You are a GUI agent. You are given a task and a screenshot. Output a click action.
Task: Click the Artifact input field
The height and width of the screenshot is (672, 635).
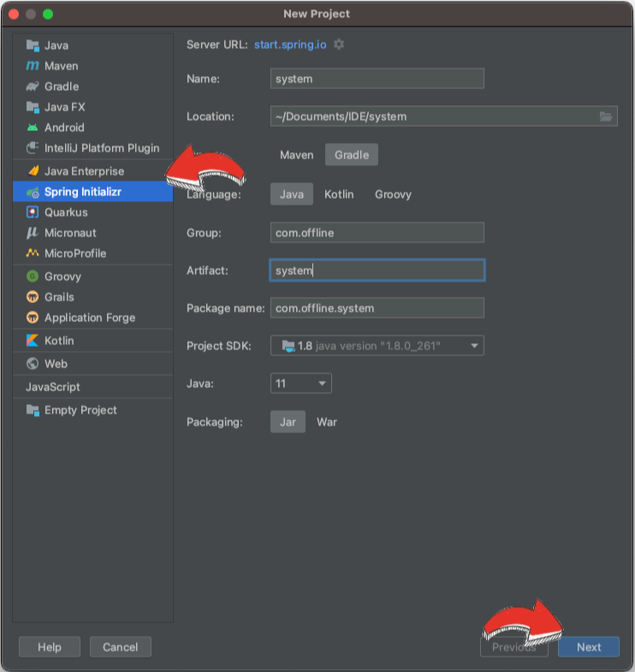click(x=377, y=271)
